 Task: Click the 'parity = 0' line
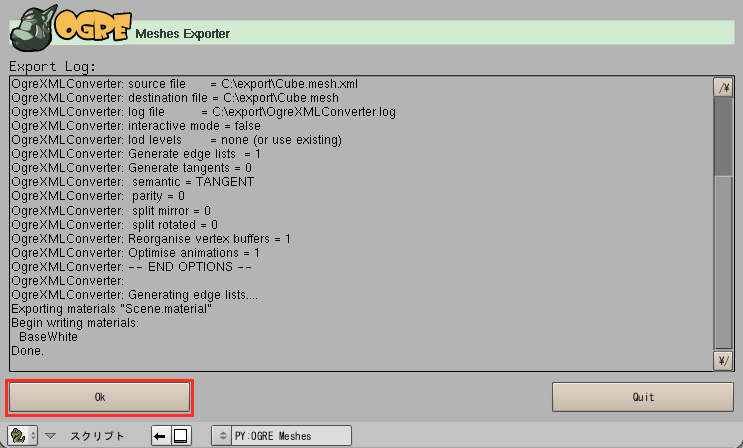98,196
